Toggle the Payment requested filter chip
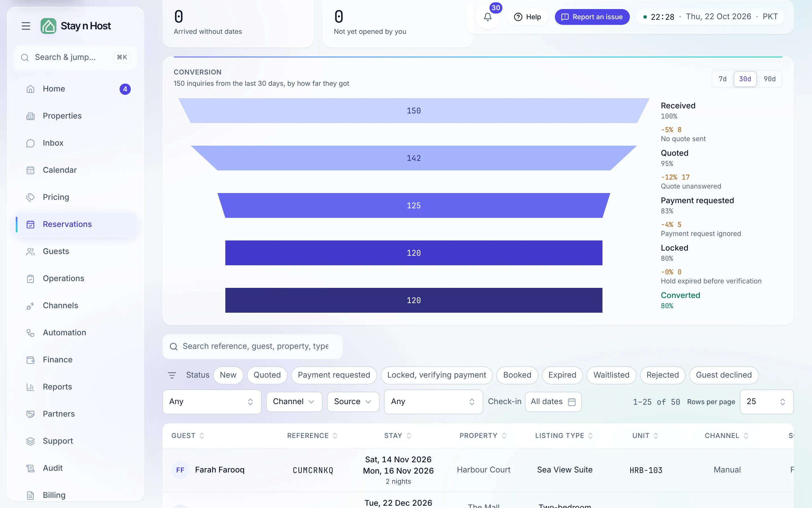 click(334, 375)
